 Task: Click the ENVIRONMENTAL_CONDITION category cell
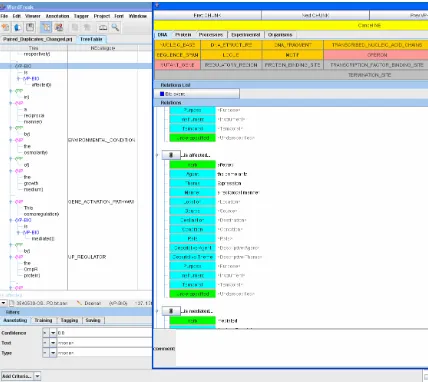pos(102,140)
